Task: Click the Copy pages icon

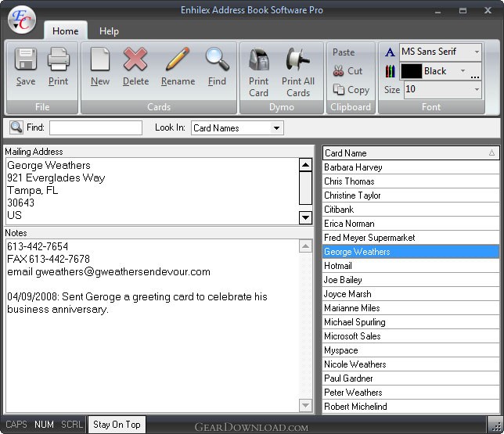Action: tap(338, 89)
